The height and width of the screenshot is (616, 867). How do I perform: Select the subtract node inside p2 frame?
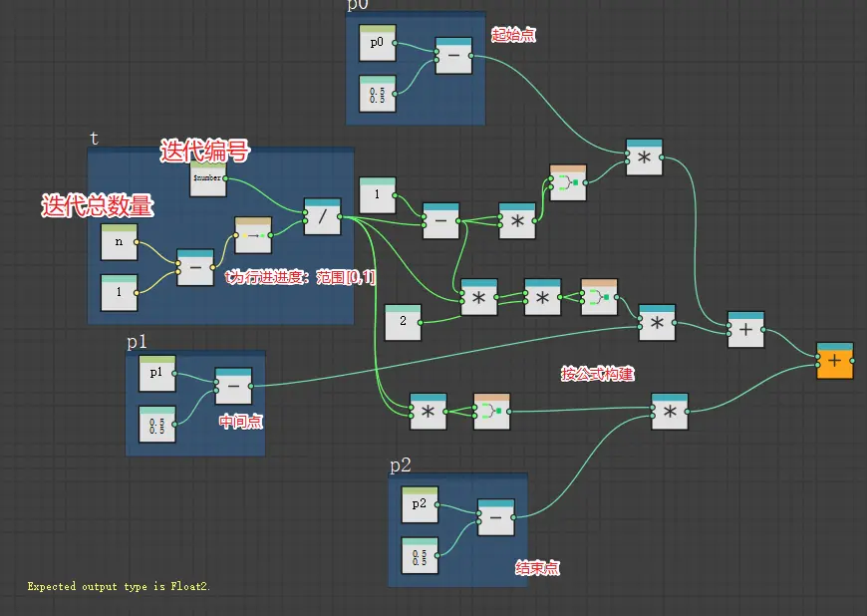click(x=496, y=517)
